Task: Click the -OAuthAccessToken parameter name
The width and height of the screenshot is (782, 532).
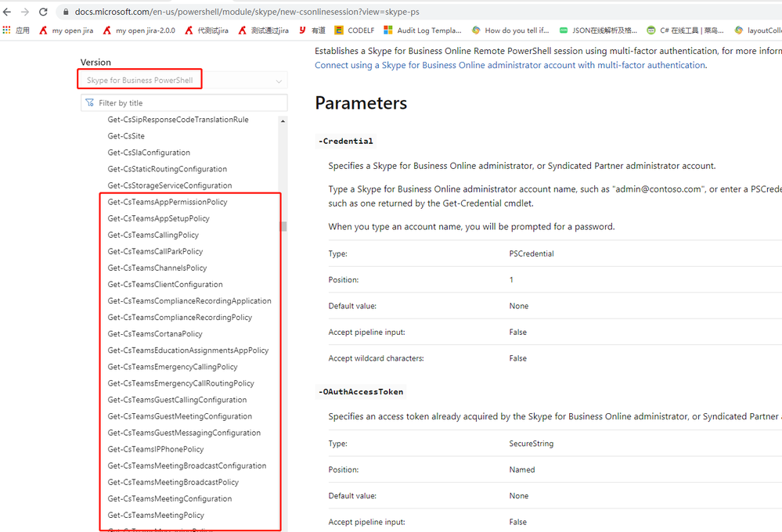Action: coord(361,392)
